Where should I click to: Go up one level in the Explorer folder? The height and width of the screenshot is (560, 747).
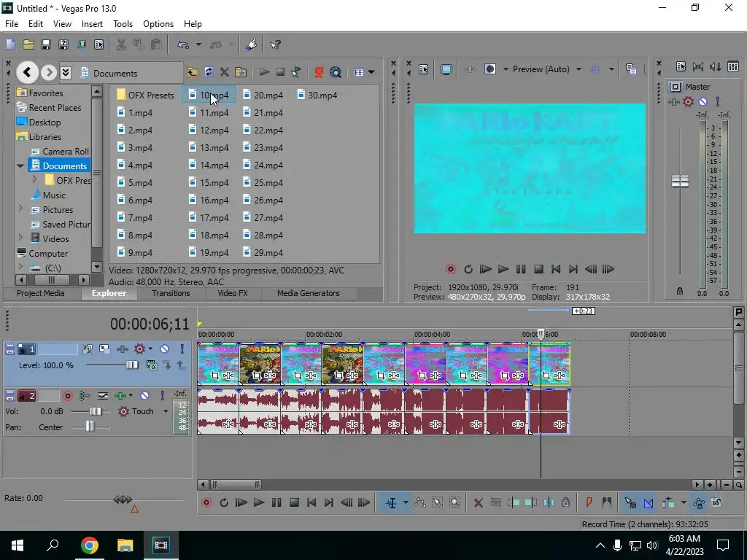[193, 72]
